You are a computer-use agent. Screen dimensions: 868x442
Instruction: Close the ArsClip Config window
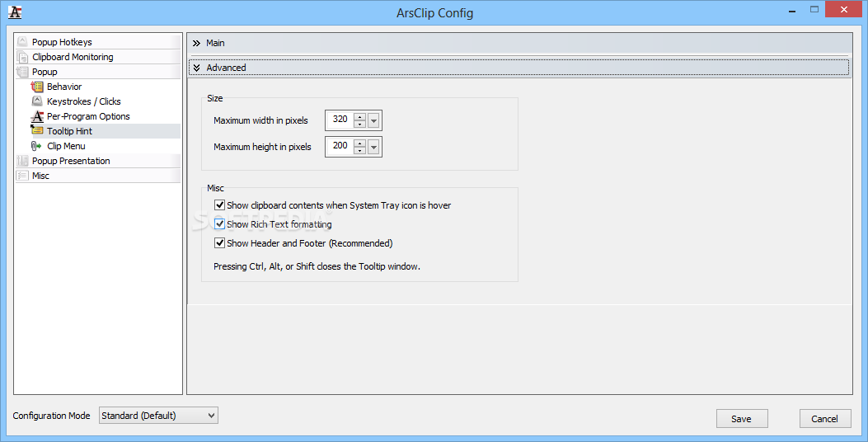843,9
